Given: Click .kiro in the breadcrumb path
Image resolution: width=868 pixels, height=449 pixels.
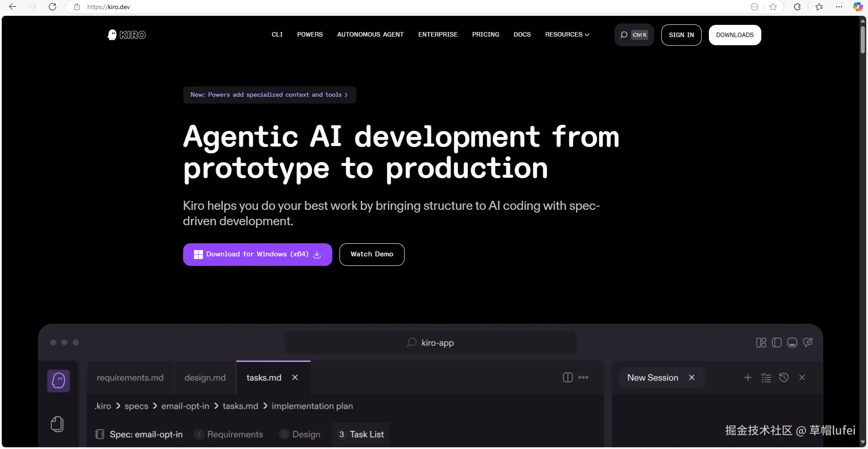Looking at the screenshot, I should coord(103,406).
